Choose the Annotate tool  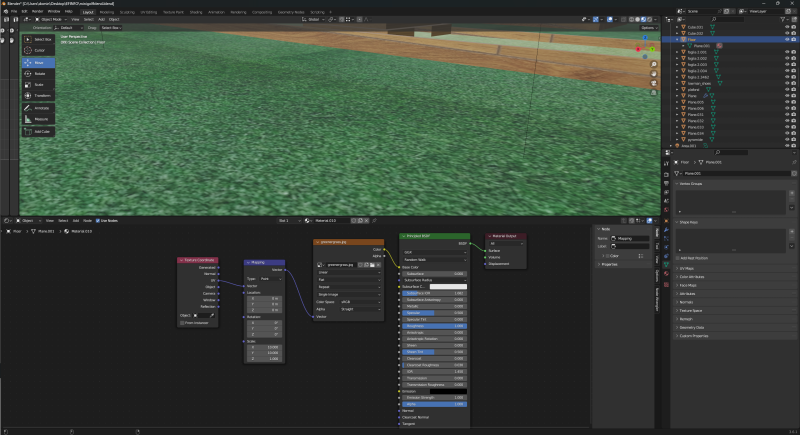(x=38, y=108)
